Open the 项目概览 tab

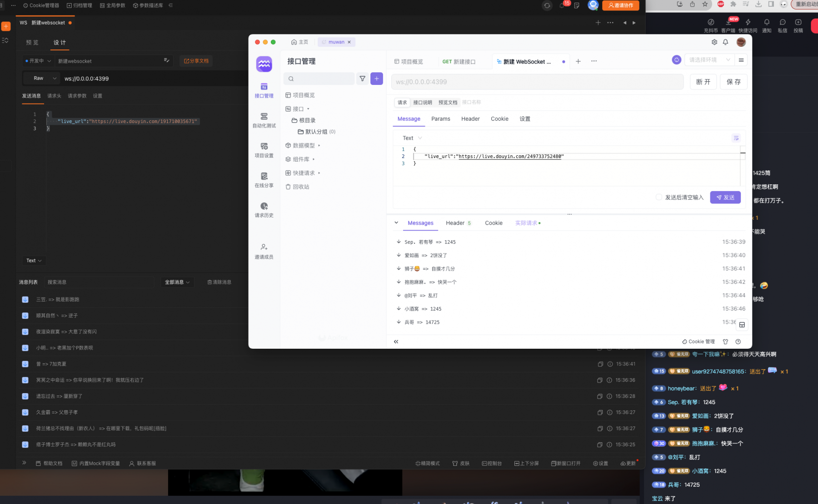click(x=409, y=62)
